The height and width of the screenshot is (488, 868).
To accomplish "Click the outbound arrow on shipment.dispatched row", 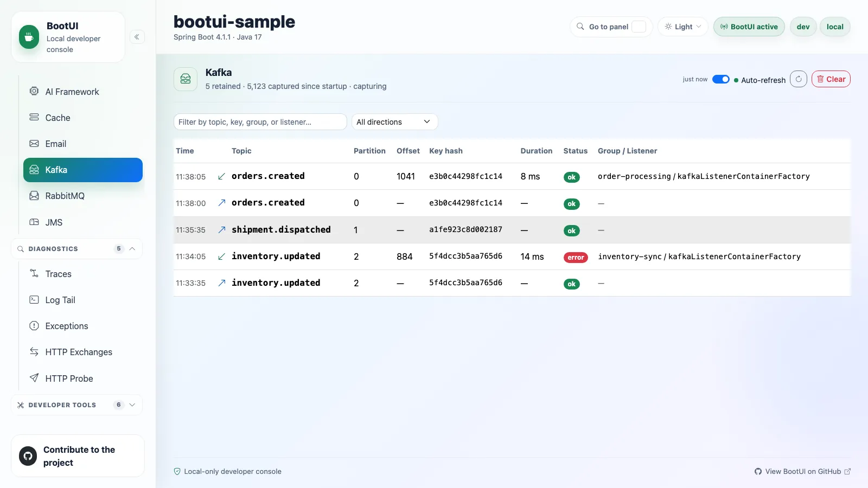I will tap(221, 230).
